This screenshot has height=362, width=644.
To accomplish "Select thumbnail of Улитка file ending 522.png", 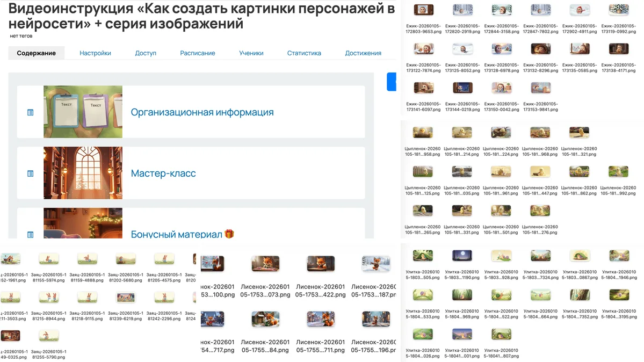I will (x=501, y=295).
